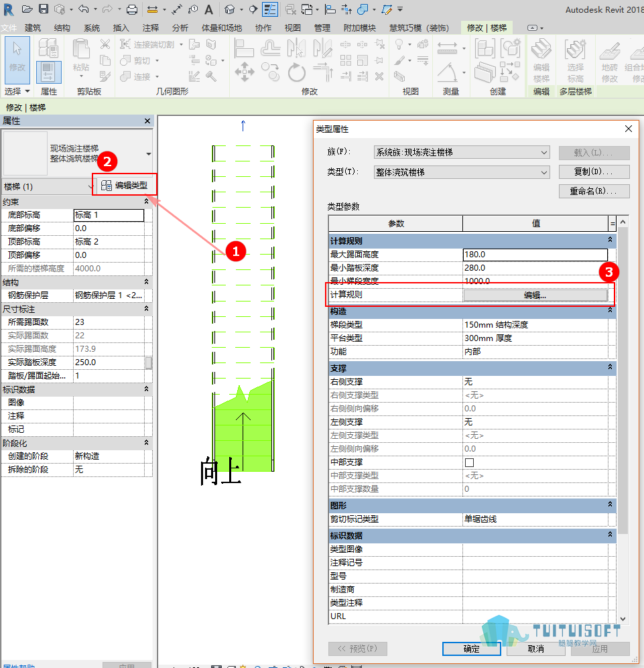Activate the Rotate tool in the Modify panel

click(x=297, y=72)
